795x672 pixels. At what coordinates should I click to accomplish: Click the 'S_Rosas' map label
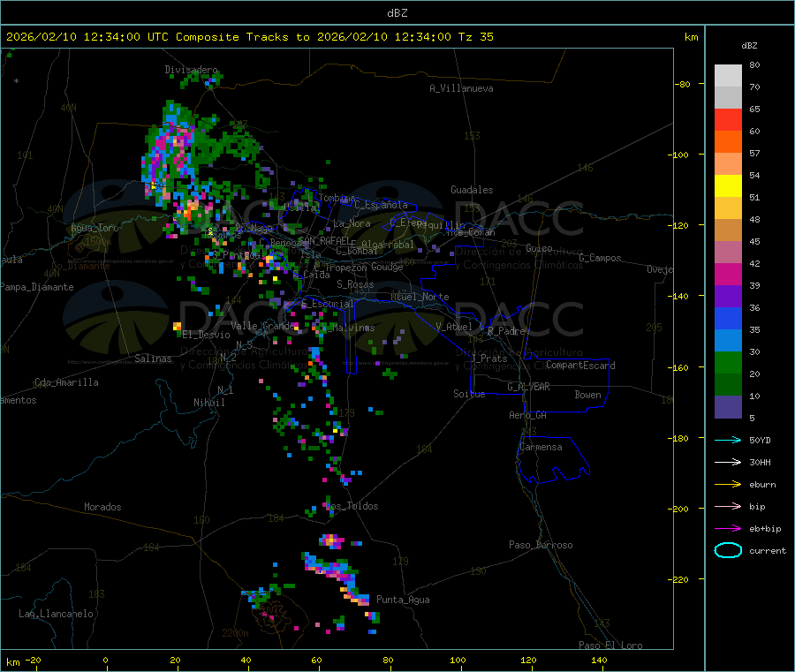tap(355, 284)
